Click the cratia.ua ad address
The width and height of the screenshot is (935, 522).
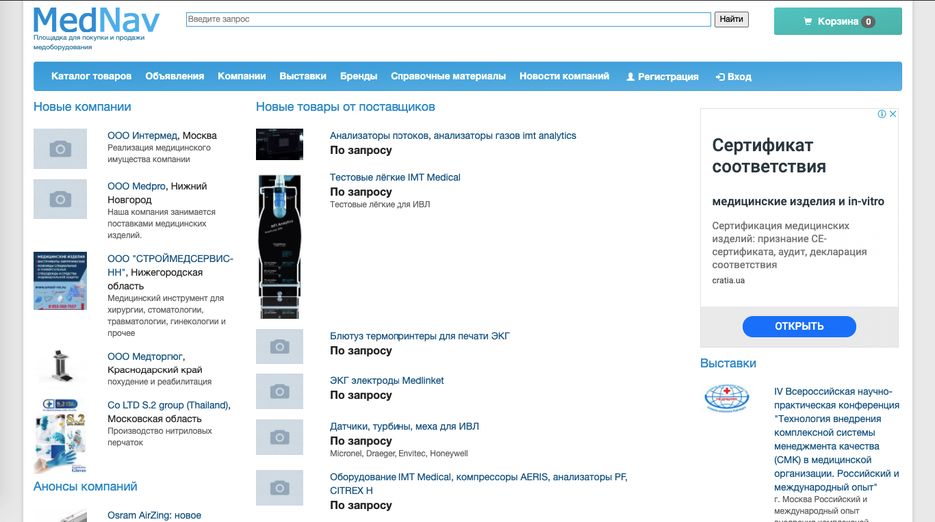pos(728,280)
